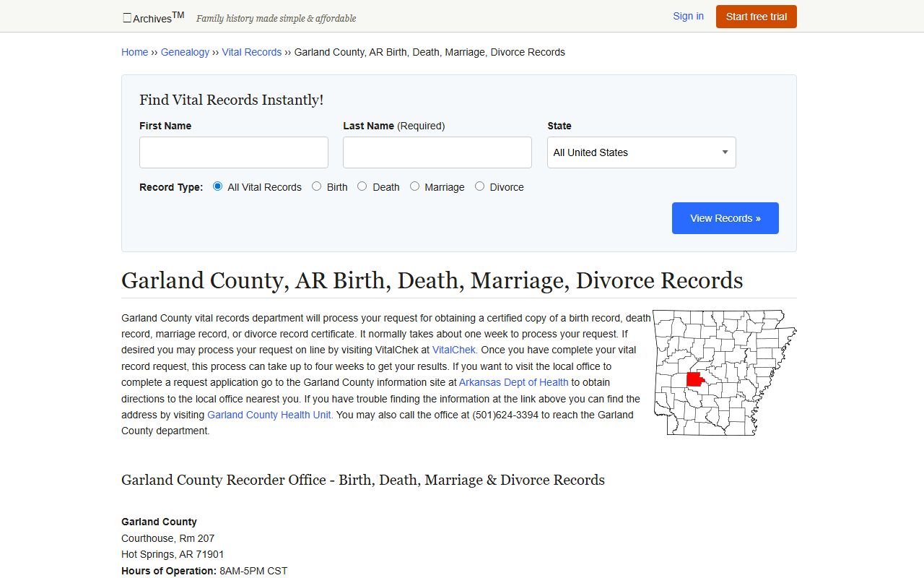Go to Home breadcrumb
Viewport: 924px width, 578px height.
tap(134, 52)
